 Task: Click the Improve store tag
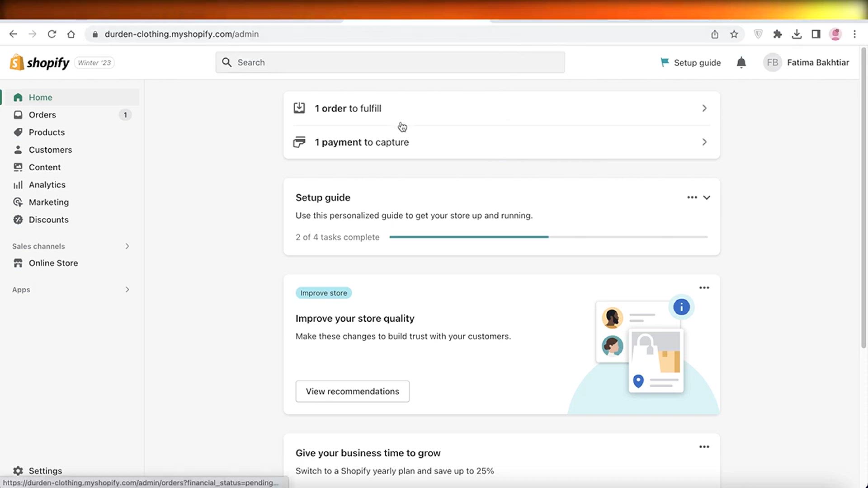click(x=324, y=293)
